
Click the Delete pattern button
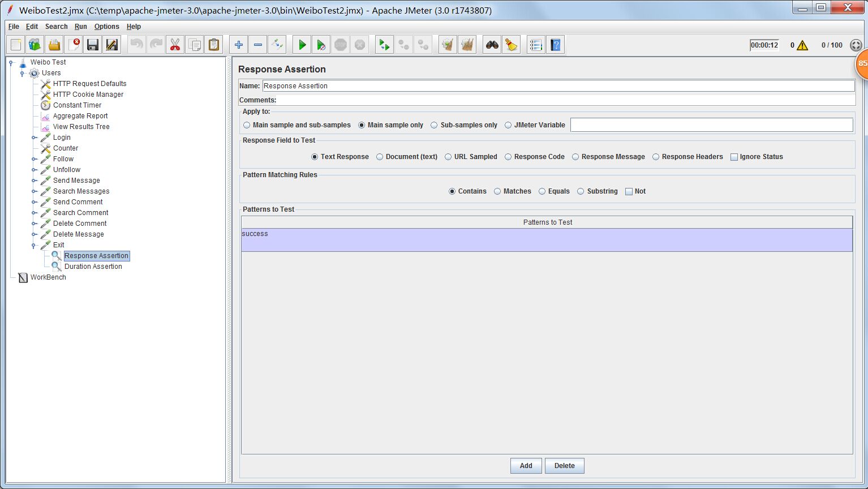pyautogui.click(x=565, y=466)
